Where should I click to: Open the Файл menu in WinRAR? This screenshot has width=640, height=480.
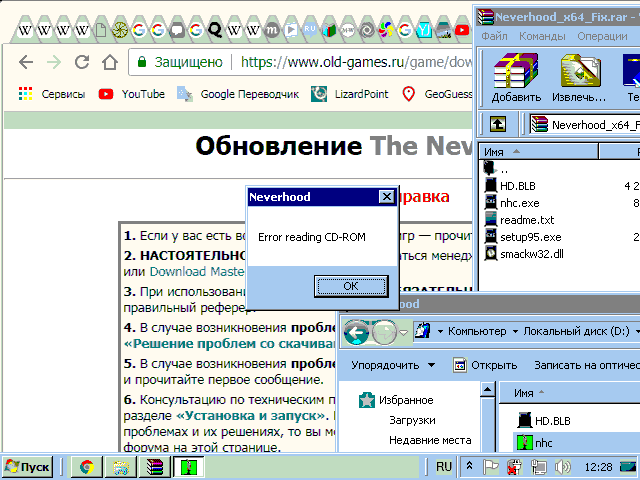tap(494, 36)
